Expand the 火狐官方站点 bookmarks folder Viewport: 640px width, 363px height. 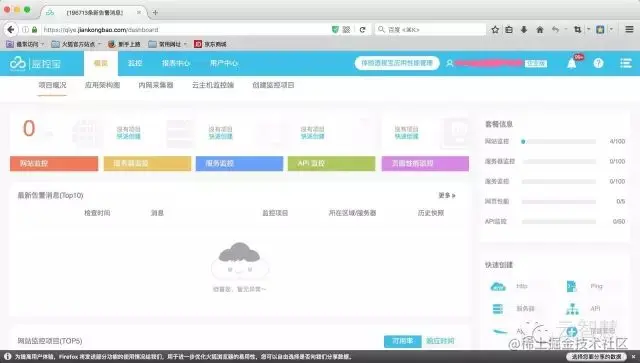(76, 44)
